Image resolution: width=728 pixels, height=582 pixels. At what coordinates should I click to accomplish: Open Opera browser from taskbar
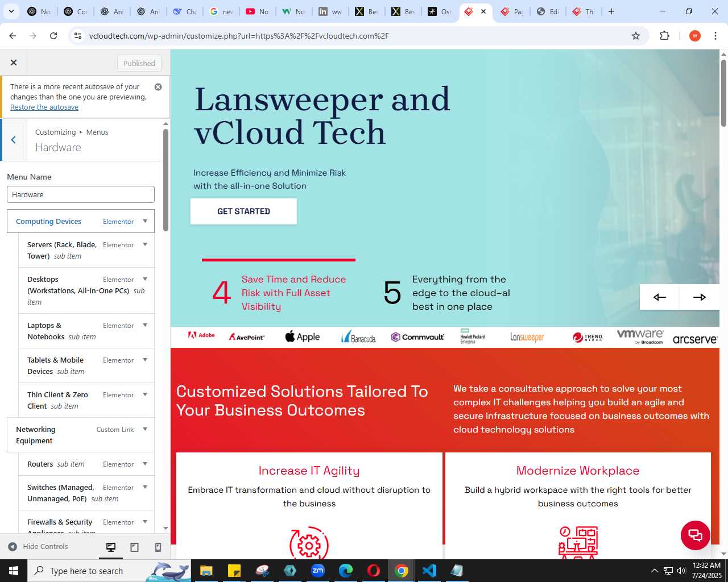pyautogui.click(x=374, y=571)
